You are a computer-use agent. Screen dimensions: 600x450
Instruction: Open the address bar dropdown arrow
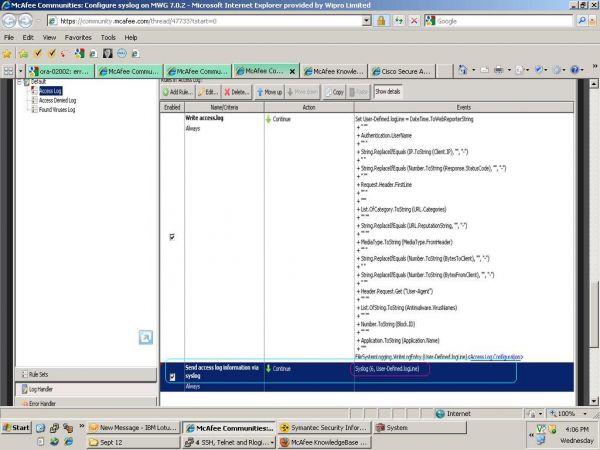tap(366, 21)
